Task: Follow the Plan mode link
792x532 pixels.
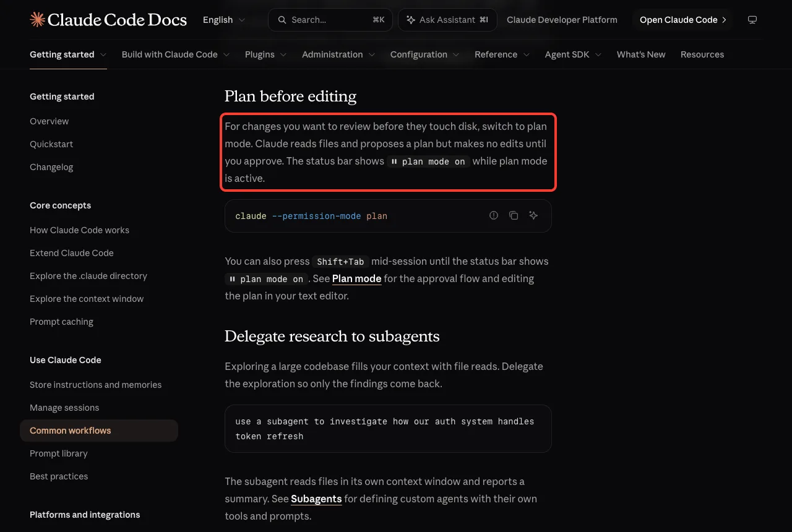Action: point(357,278)
